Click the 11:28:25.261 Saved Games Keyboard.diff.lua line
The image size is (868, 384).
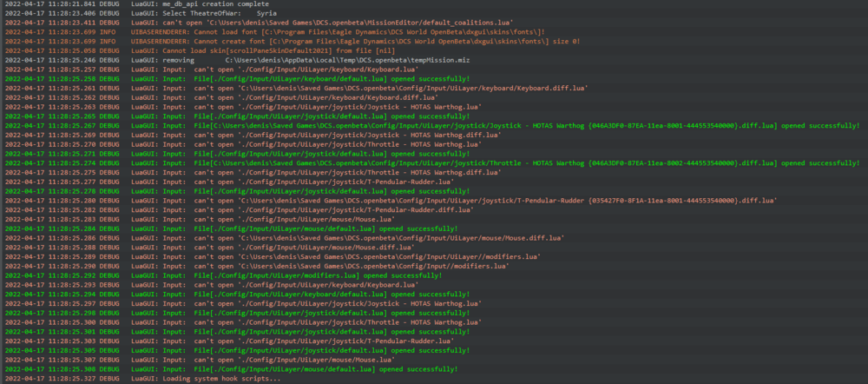tap(296, 88)
